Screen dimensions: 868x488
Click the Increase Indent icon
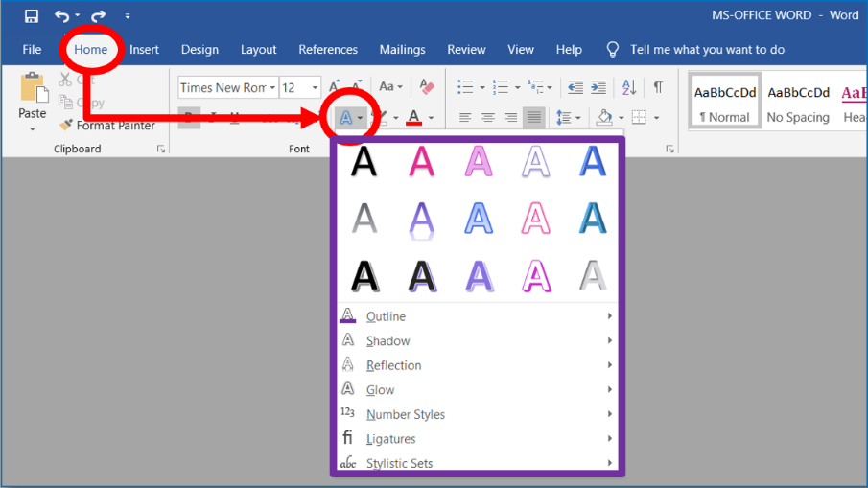coord(598,87)
